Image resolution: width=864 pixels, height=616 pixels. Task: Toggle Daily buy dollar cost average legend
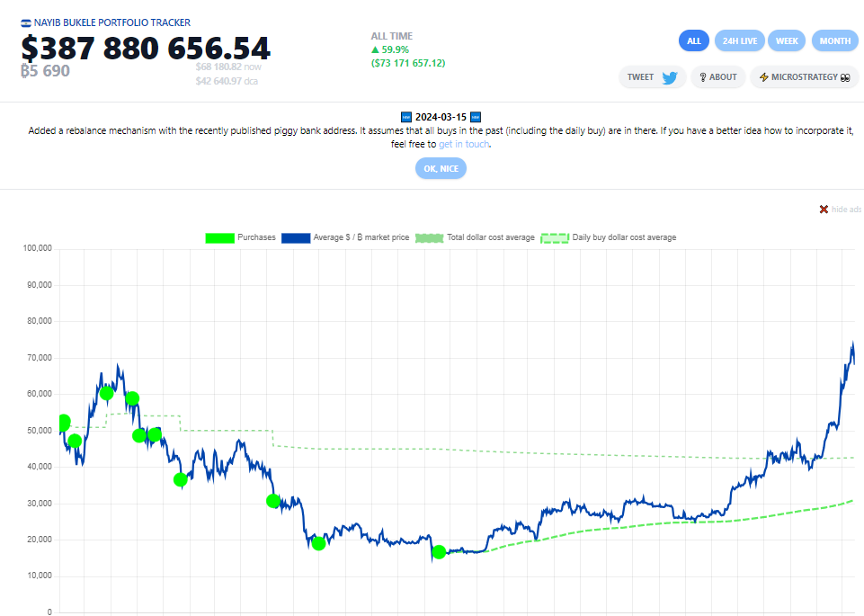pos(609,237)
